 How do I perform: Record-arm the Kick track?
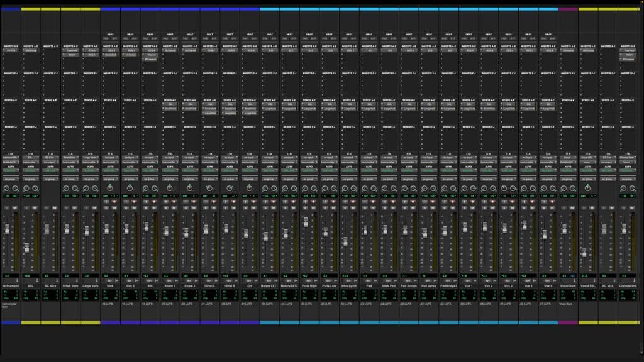114,202
